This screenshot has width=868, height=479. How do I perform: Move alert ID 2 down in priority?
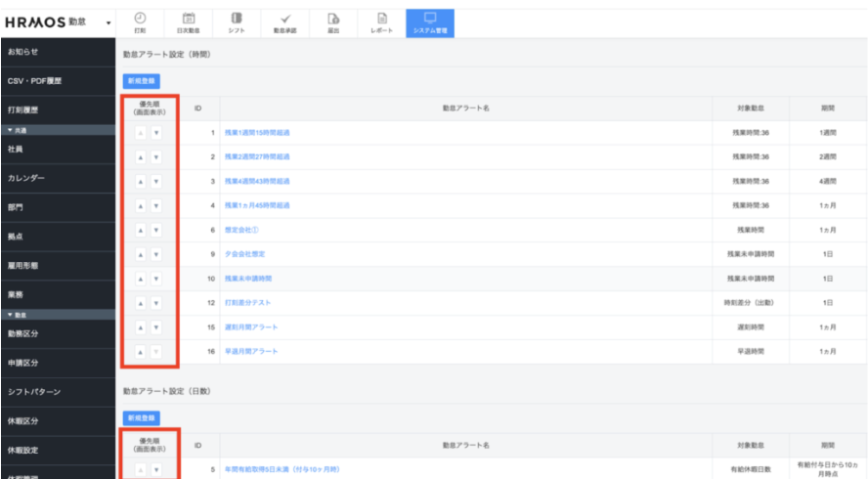point(156,157)
